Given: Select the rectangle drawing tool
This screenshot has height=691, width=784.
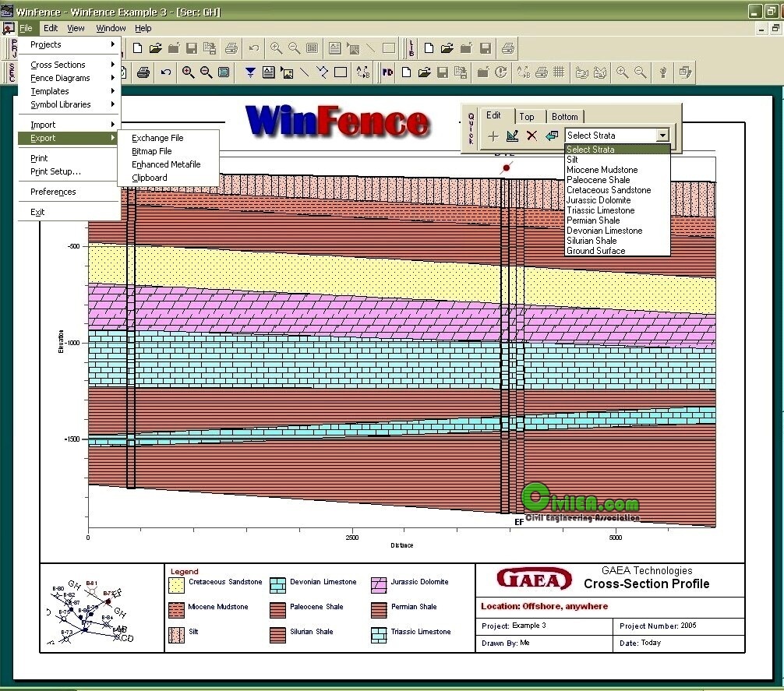Looking at the screenshot, I should (x=341, y=72).
